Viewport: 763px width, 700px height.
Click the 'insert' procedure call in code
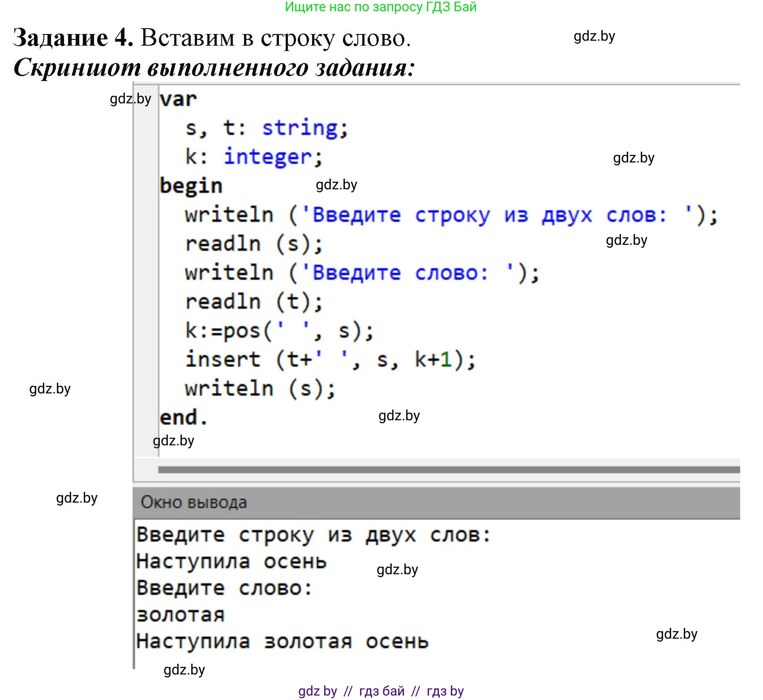click(223, 360)
